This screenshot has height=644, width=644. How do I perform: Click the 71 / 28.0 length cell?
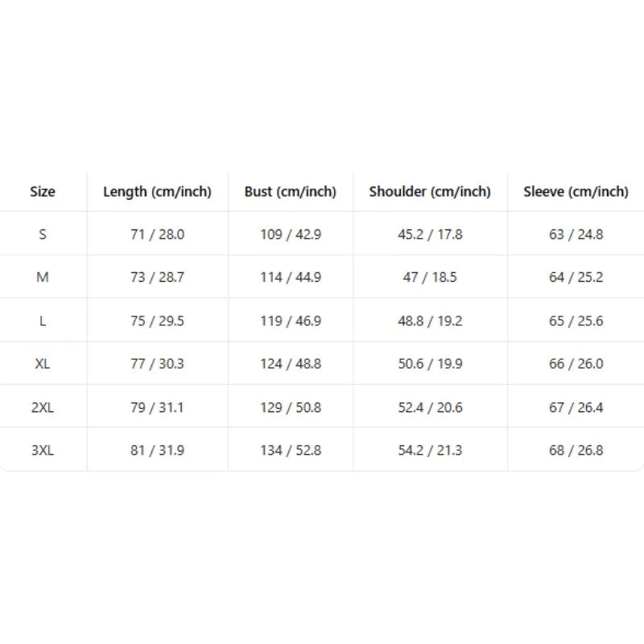[157, 234]
